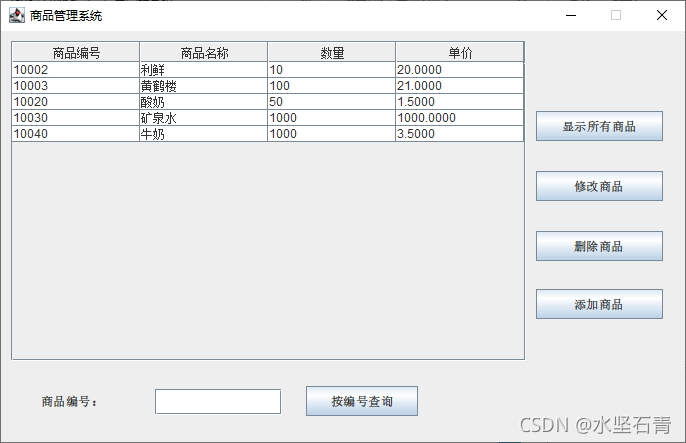Close the 商品管理系统 window
686x443 pixels.
click(x=662, y=15)
